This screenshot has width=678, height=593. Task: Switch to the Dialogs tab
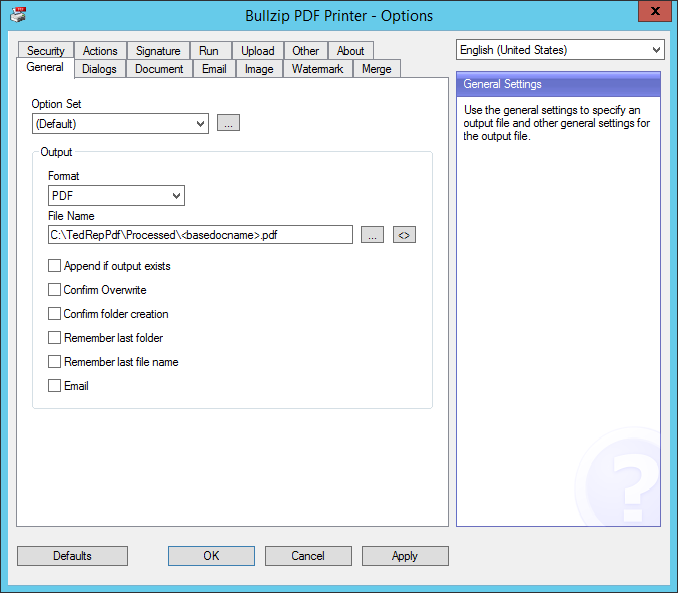pos(99,69)
